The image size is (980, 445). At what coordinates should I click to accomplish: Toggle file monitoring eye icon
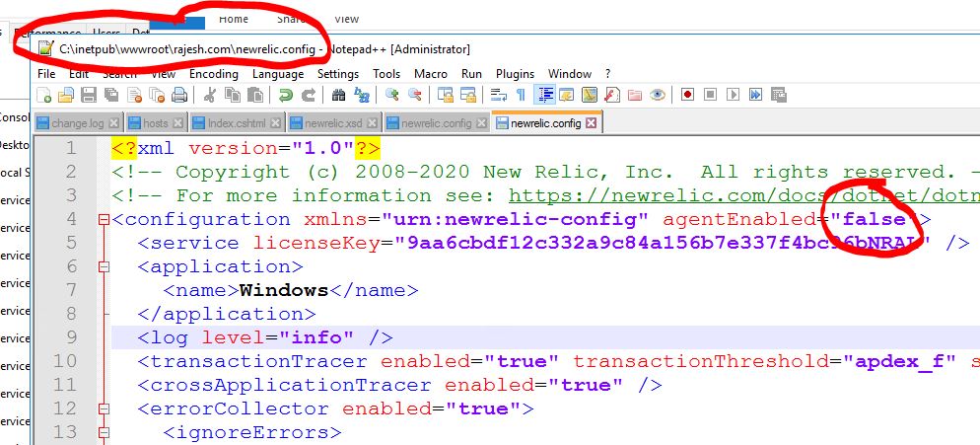[657, 96]
